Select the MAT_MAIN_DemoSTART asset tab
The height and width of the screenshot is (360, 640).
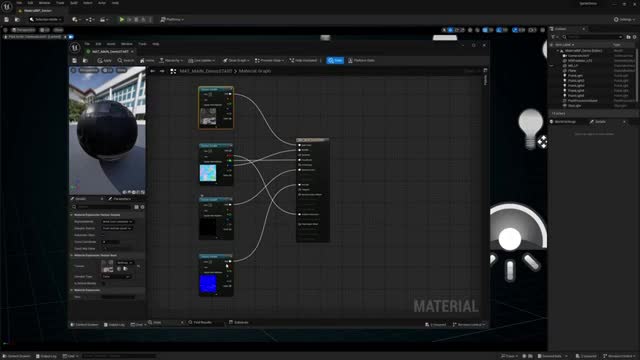click(110, 51)
